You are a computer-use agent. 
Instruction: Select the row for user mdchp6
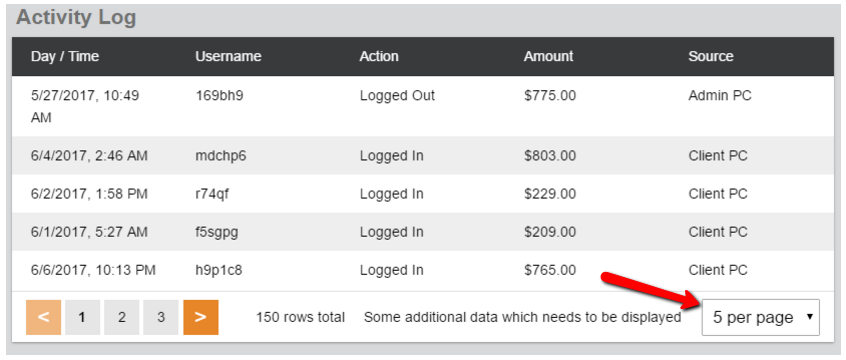[x=423, y=155]
